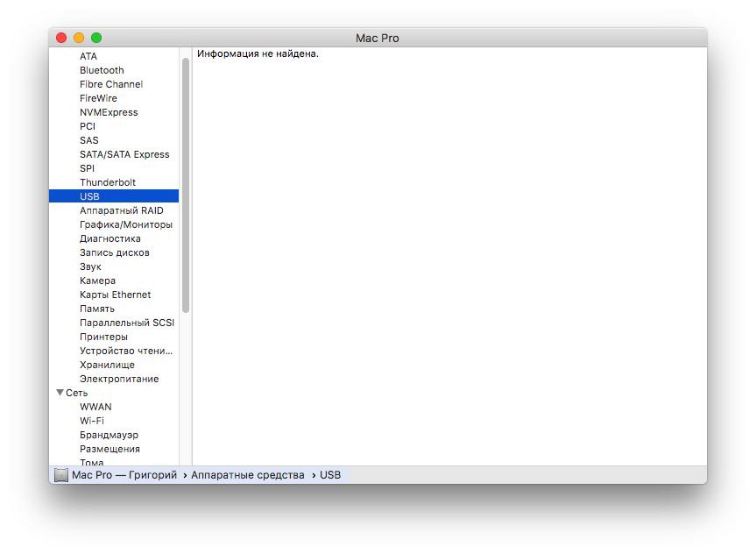Collapse the Сеть disclosure triangle
Screen dimensions: 756x554
click(60, 393)
